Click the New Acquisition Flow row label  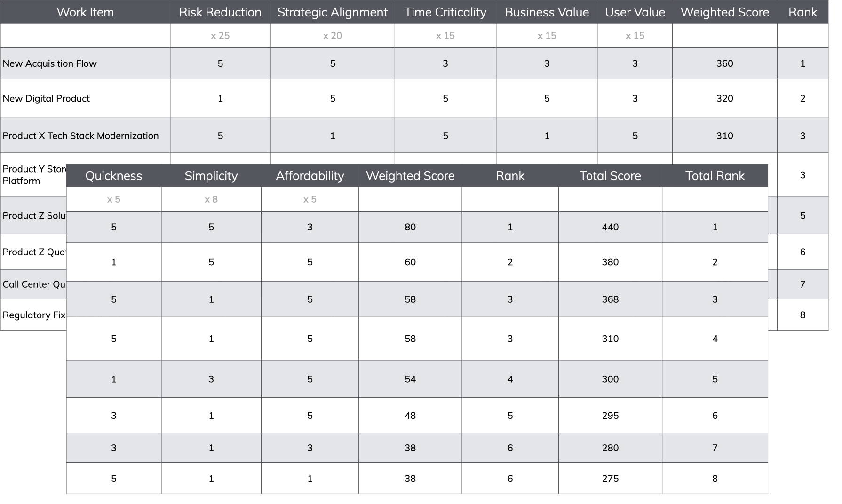click(85, 63)
